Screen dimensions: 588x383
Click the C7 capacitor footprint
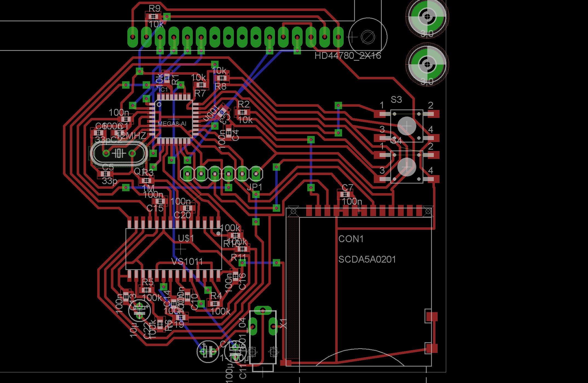[x=345, y=195]
